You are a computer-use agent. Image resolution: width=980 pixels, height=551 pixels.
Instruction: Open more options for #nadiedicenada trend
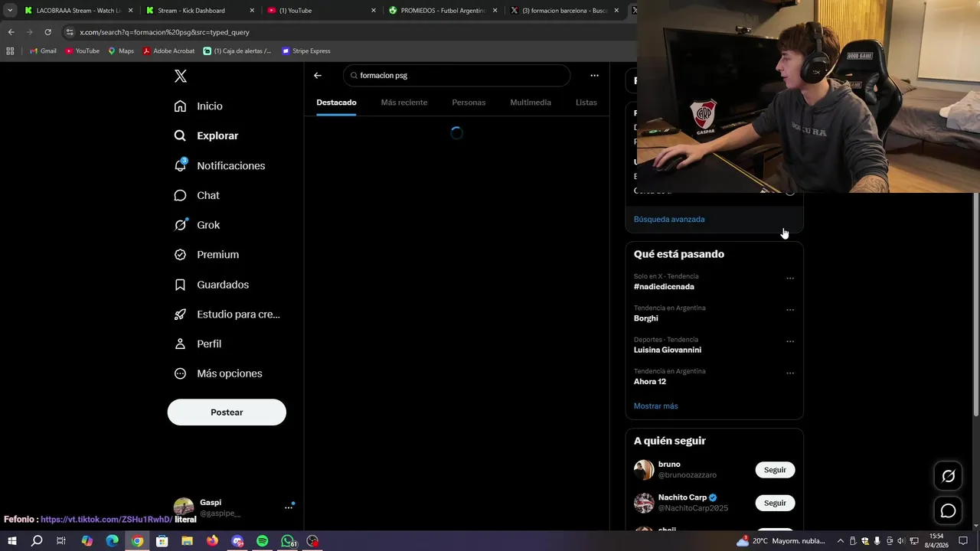[x=790, y=279]
